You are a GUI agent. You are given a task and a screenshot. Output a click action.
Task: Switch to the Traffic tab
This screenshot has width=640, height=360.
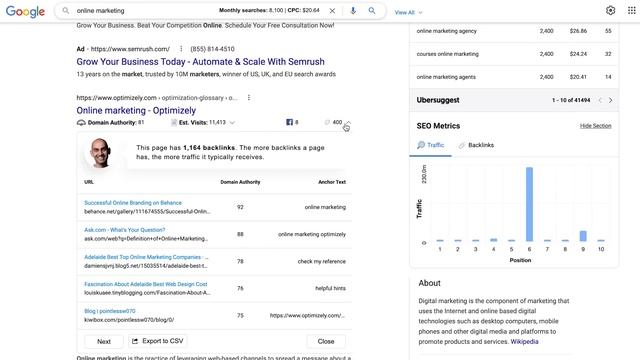[431, 145]
